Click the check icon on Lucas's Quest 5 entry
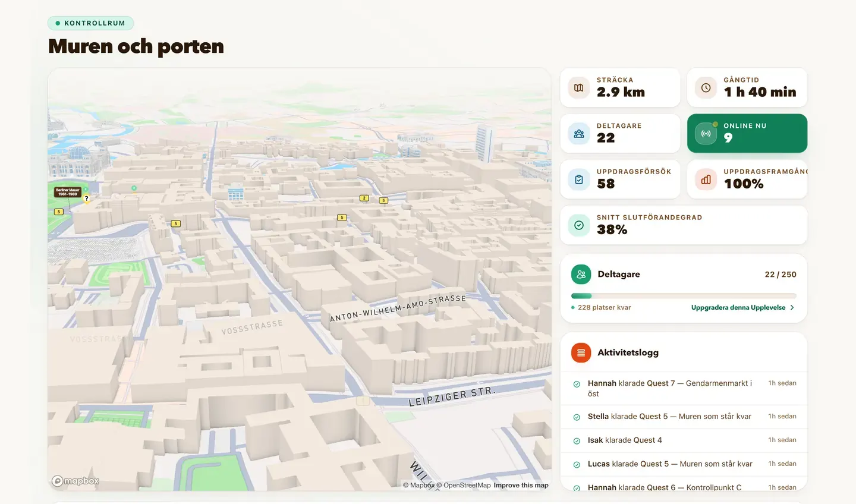 coord(577,465)
